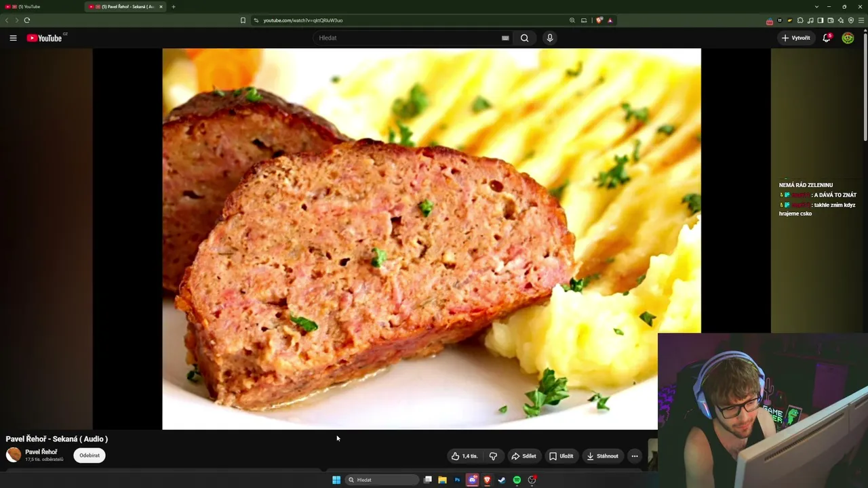Image resolution: width=868 pixels, height=488 pixels.
Task: Dislike the video
Action: [x=493, y=456]
